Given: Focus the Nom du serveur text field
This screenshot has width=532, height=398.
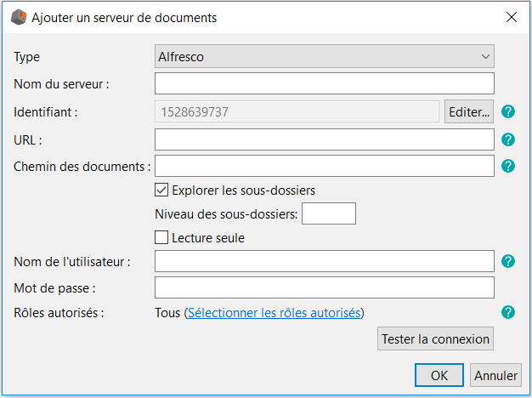Looking at the screenshot, I should click(324, 83).
